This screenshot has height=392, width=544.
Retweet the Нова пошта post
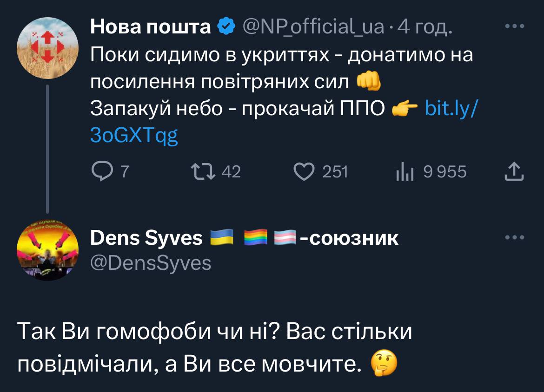(204, 172)
